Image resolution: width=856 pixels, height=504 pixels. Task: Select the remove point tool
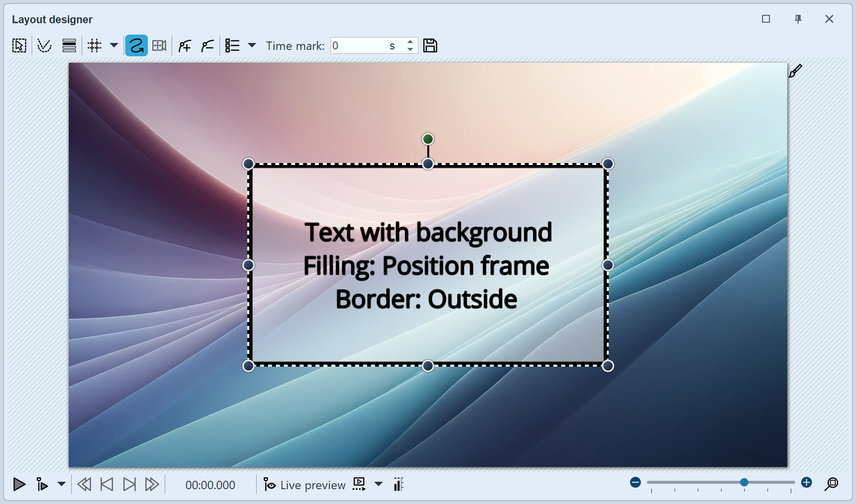coord(207,45)
